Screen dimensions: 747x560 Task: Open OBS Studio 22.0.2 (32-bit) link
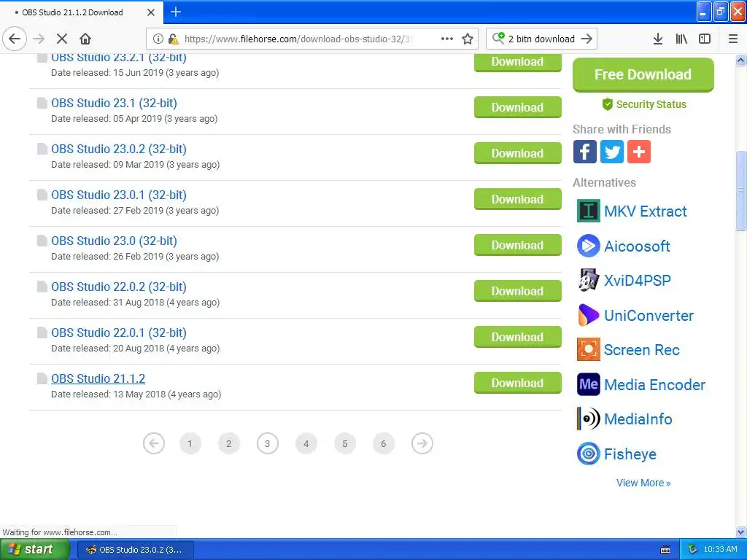point(119,287)
